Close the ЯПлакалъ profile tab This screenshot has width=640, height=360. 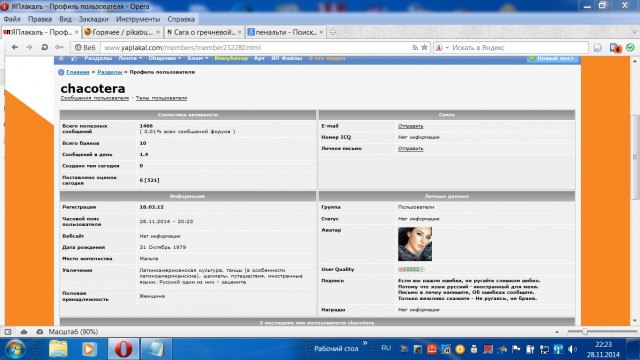[76, 32]
